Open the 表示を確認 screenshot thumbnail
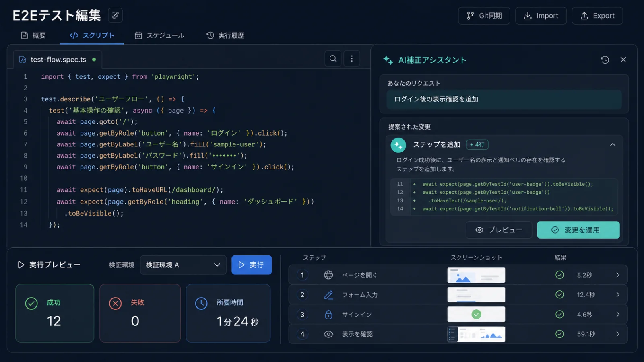This screenshot has width=644, height=362. point(476,334)
